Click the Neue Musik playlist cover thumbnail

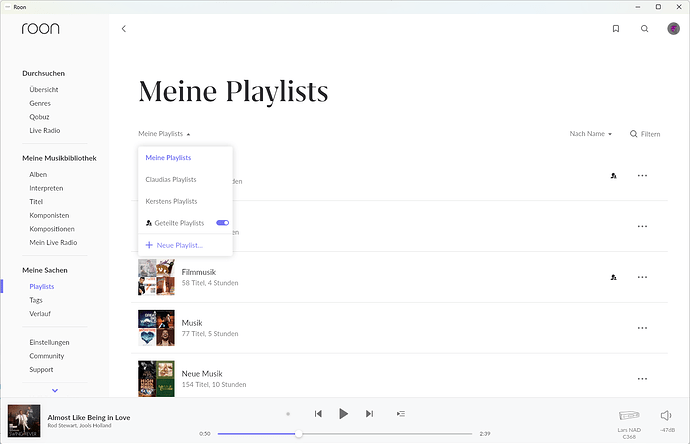[156, 378]
